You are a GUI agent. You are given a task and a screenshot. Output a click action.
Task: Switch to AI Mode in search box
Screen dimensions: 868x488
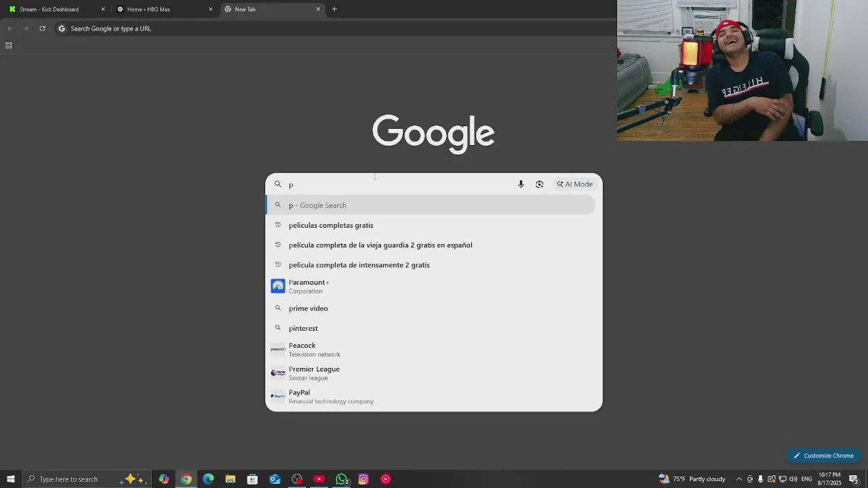(x=575, y=184)
